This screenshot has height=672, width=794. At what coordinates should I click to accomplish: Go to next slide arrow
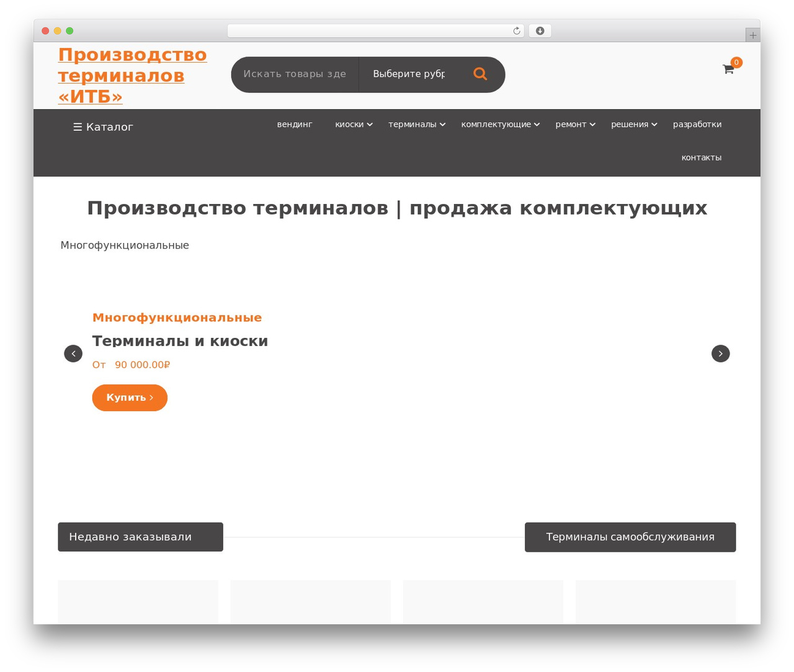[720, 353]
